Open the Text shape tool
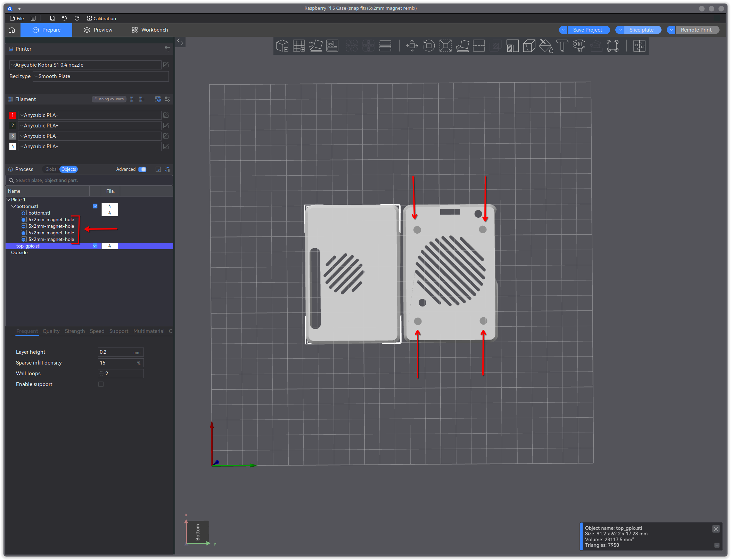Viewport: 731px width, 560px height. click(x=562, y=46)
